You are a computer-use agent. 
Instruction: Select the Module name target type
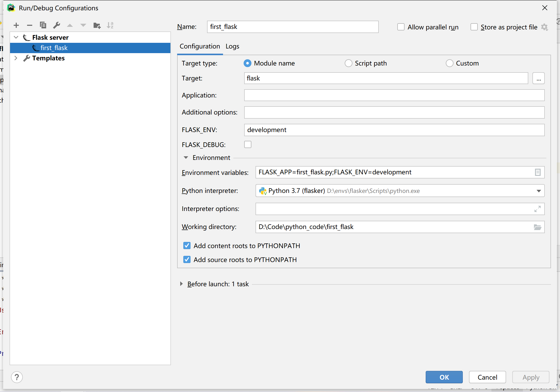[248, 63]
